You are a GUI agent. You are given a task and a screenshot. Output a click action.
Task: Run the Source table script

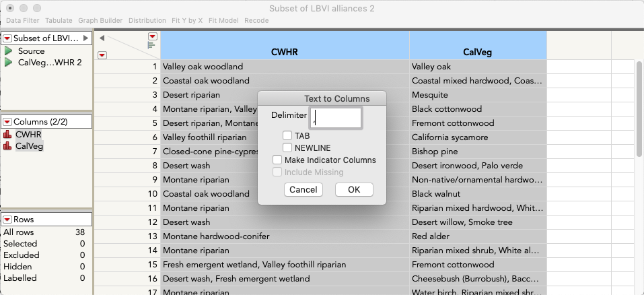coord(8,51)
